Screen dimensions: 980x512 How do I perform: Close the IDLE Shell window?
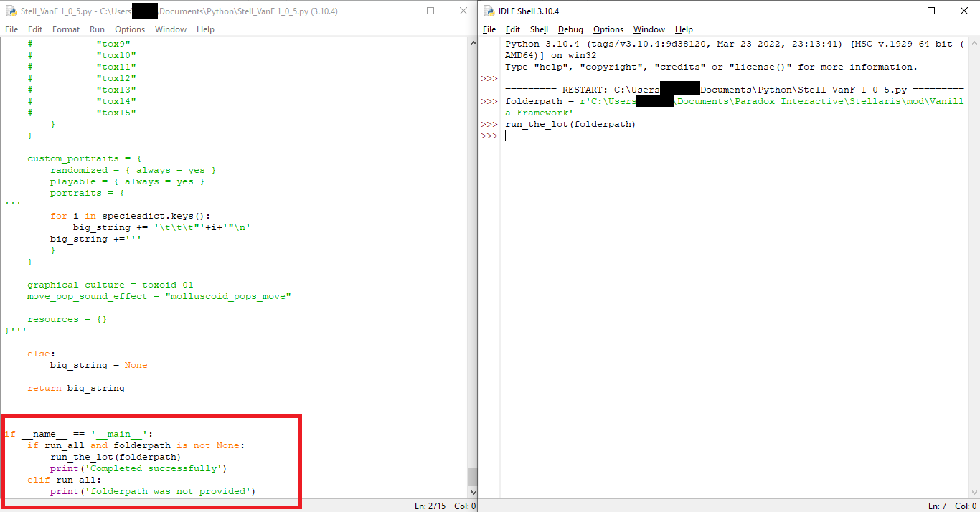click(x=963, y=11)
